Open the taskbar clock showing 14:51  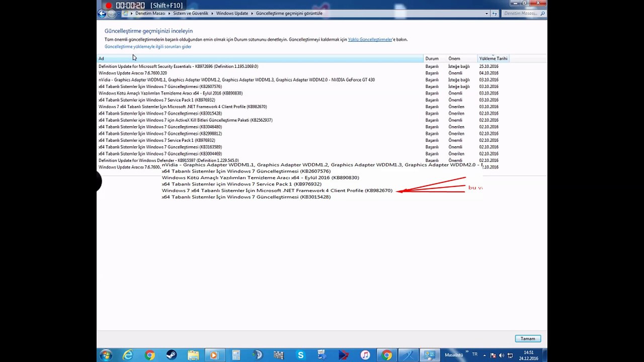pyautogui.click(x=528, y=355)
